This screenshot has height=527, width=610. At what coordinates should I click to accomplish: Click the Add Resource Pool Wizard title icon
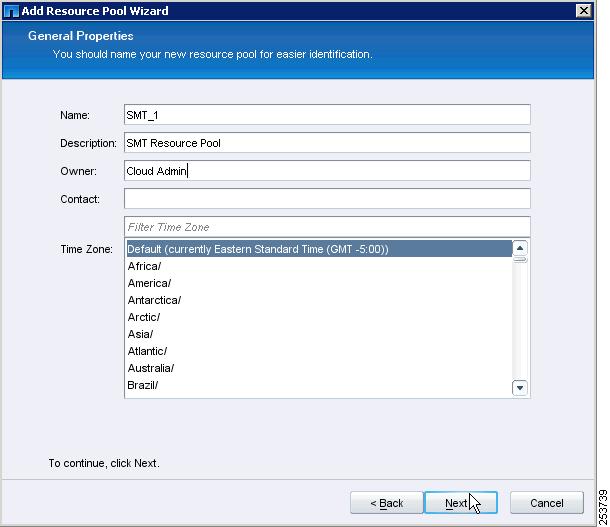tap(11, 11)
